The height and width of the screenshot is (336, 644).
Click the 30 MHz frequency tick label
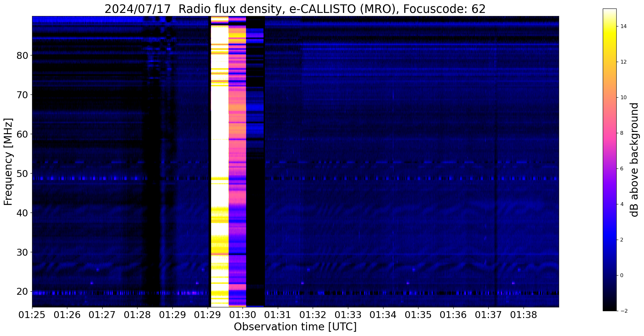click(22, 253)
